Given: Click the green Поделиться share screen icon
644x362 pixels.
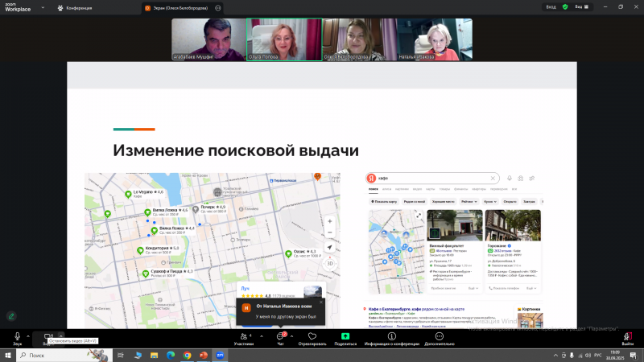Looking at the screenshot, I should [345, 336].
